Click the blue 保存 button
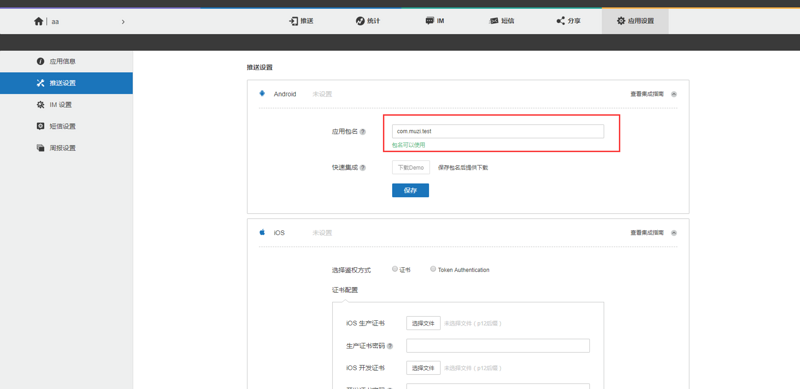 410,190
